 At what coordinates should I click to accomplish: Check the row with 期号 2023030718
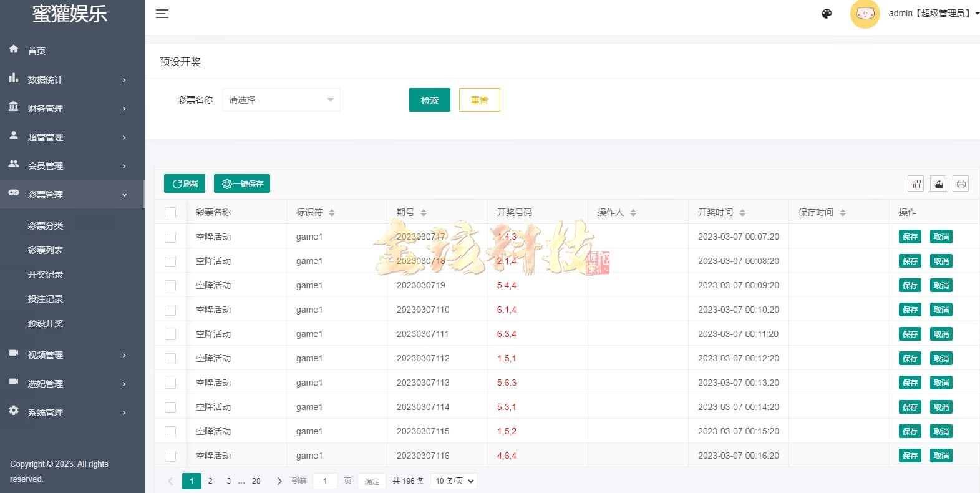[x=170, y=261]
